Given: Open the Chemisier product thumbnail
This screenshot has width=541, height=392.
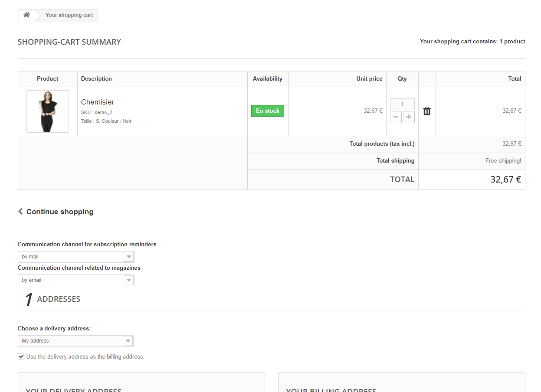Looking at the screenshot, I should click(x=48, y=111).
